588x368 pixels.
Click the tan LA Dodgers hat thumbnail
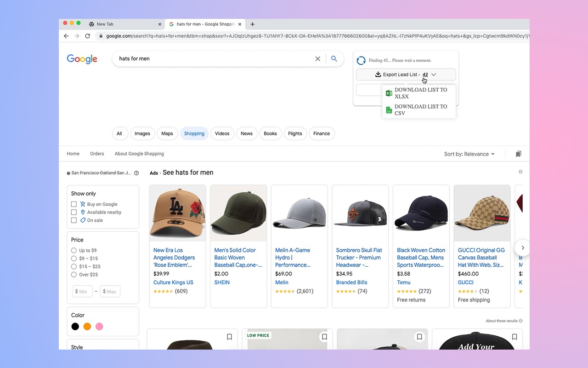(178, 213)
